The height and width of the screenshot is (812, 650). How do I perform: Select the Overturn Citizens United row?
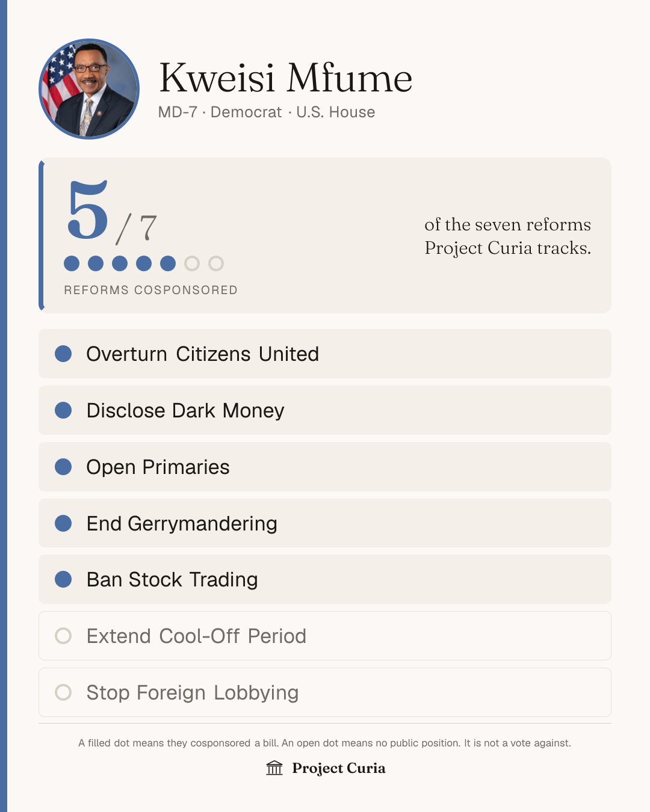pos(325,354)
